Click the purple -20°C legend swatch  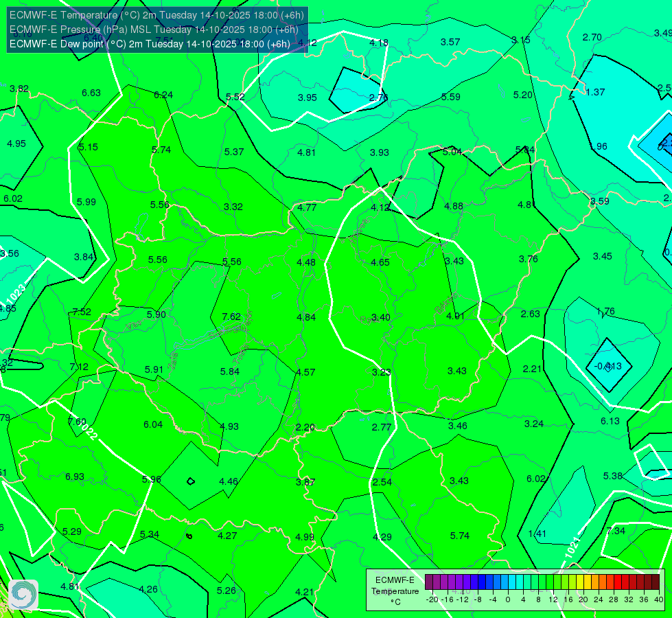pyautogui.click(x=428, y=582)
